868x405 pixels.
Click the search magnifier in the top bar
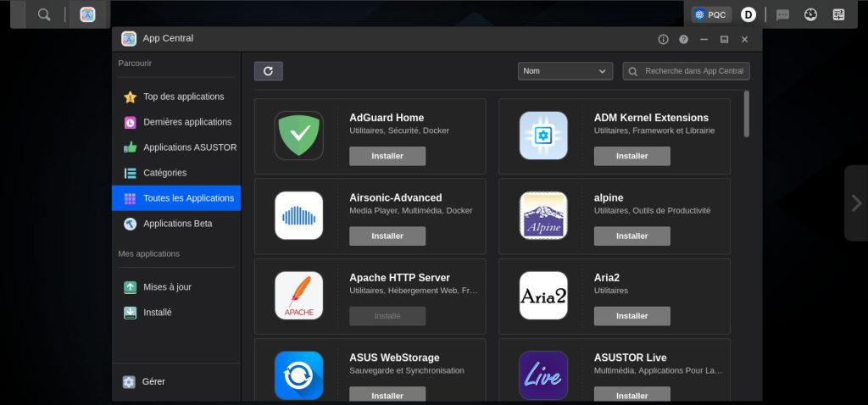point(44,15)
